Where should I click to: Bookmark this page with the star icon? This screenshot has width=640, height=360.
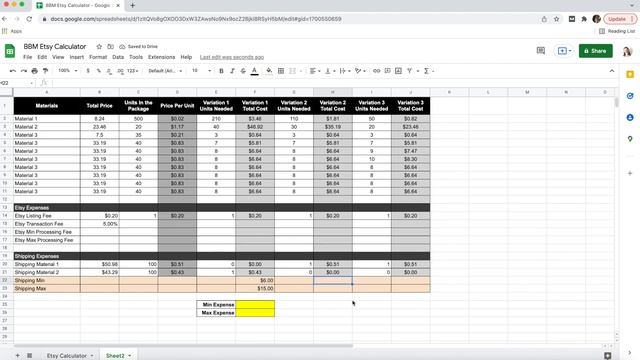[x=556, y=19]
